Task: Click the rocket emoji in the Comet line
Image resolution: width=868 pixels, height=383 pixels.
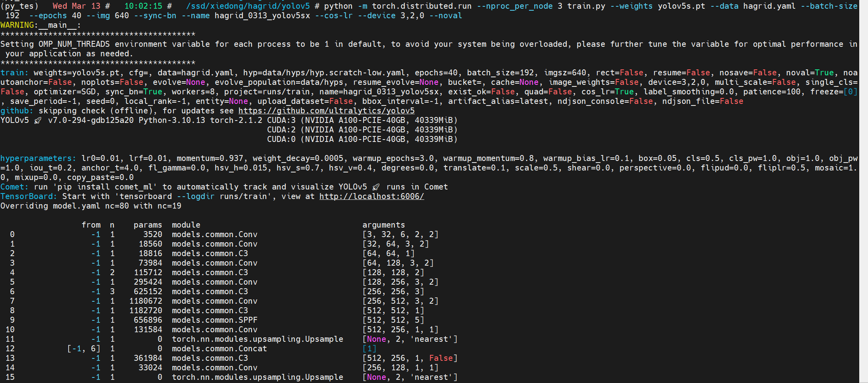Action: [x=376, y=187]
